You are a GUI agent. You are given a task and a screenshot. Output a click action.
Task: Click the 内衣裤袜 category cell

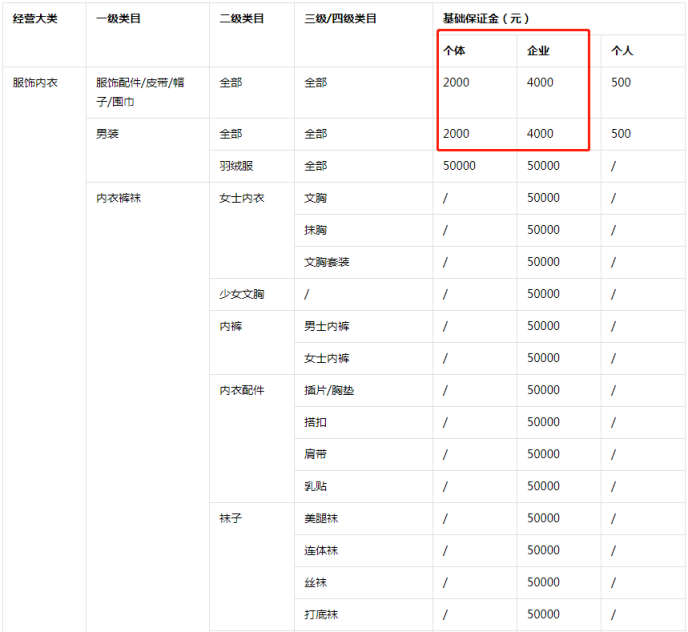pos(118,198)
